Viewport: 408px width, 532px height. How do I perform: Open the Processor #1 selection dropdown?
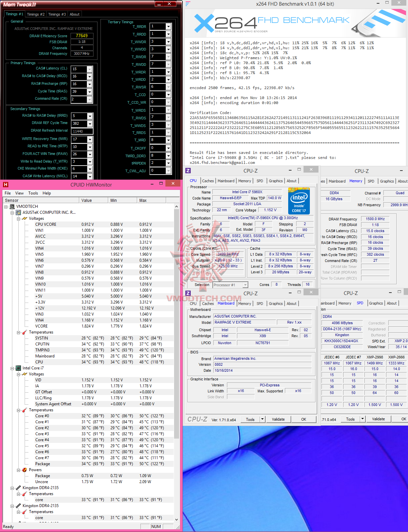[245, 285]
